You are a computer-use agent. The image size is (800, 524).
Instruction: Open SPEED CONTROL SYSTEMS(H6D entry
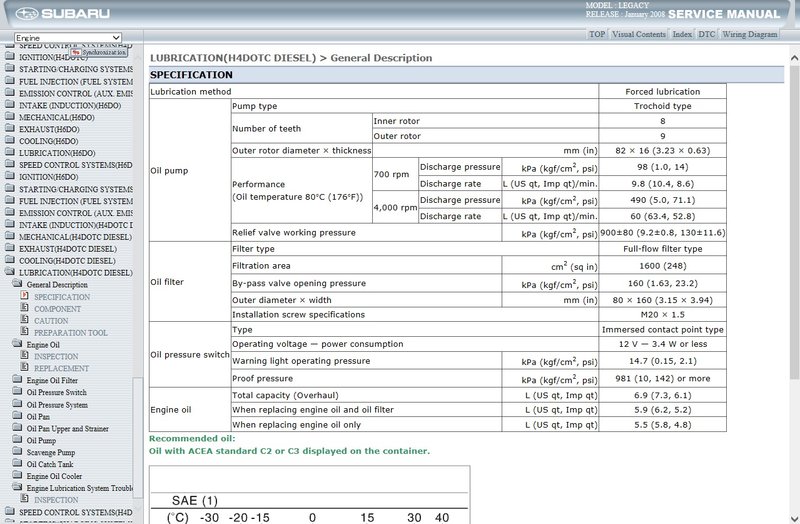pyautogui.click(x=76, y=165)
